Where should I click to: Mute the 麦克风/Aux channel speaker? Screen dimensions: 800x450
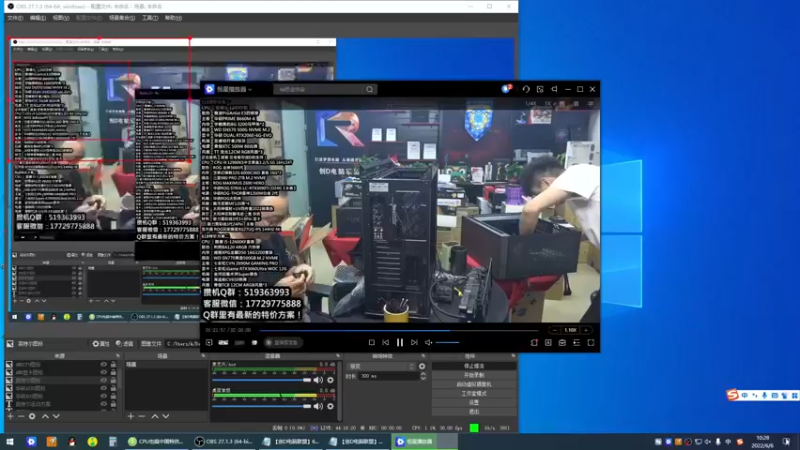(x=318, y=380)
